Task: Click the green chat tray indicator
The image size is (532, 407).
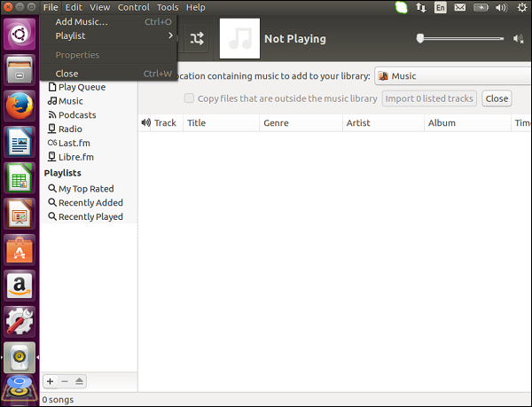Action: [402, 7]
